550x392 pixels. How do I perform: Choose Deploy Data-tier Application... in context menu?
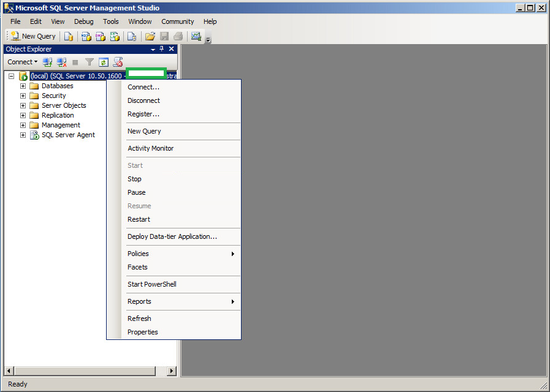pos(181,237)
